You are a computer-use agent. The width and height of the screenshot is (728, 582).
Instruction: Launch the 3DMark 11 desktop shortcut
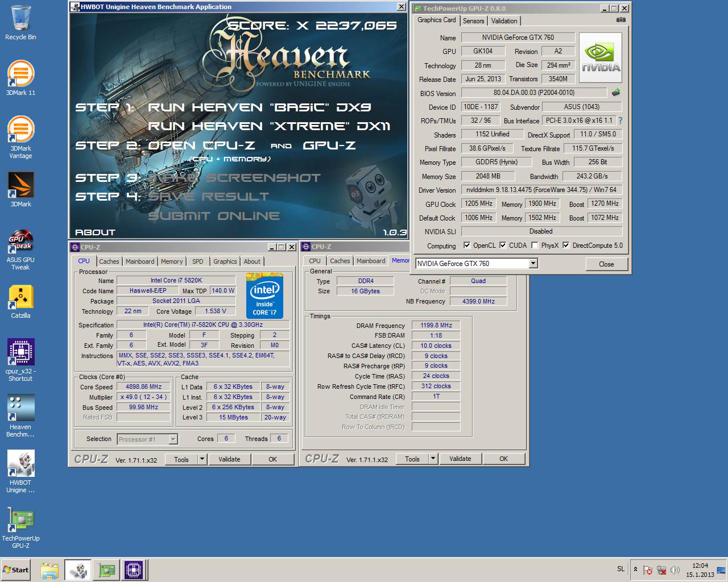(x=20, y=78)
